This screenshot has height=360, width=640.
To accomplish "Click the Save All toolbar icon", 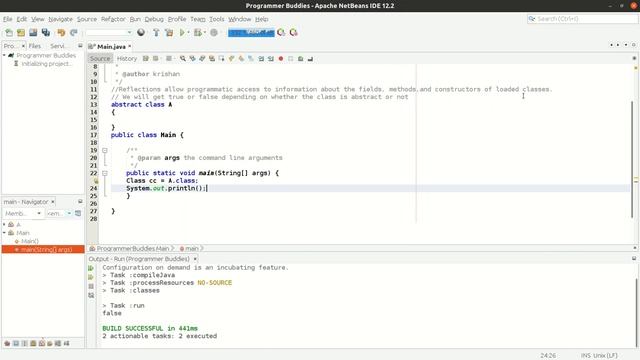I will pos(46,33).
